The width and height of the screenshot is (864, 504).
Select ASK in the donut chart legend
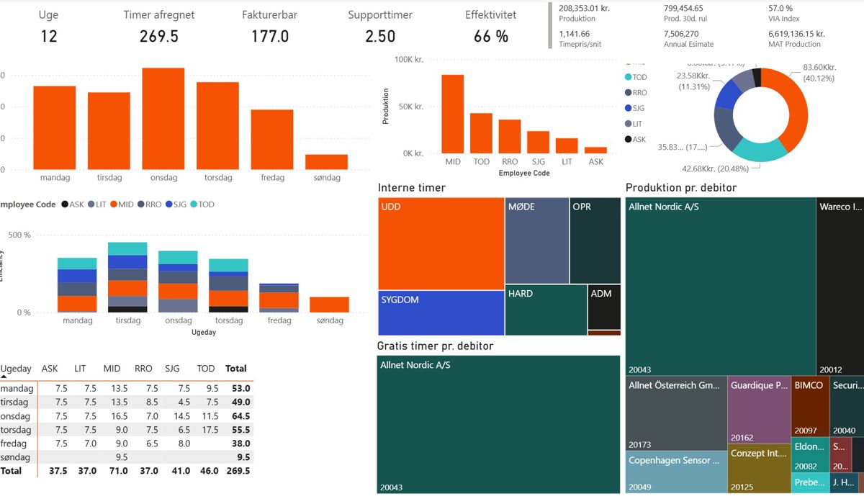coord(636,139)
